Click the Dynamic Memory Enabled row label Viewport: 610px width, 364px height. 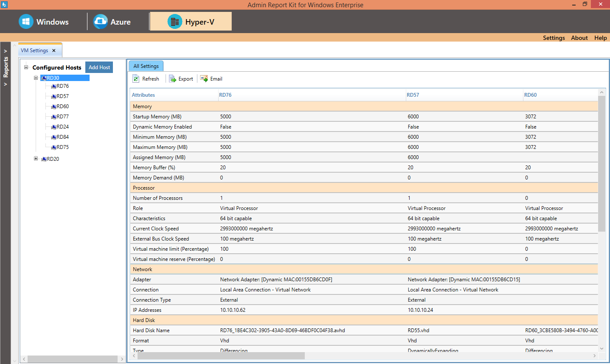(x=162, y=127)
